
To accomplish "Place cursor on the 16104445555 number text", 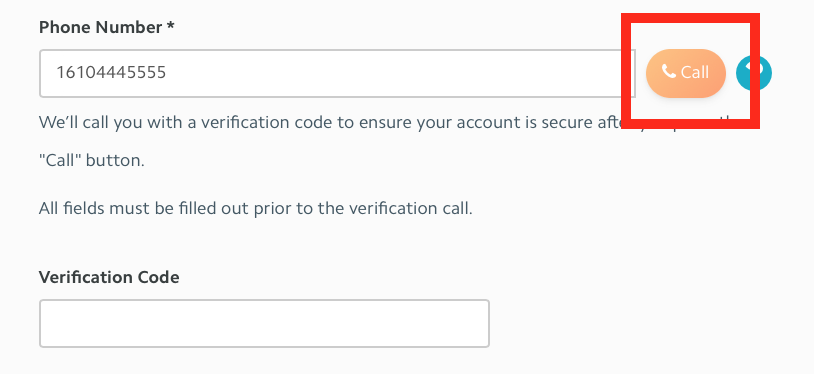I will pos(111,72).
